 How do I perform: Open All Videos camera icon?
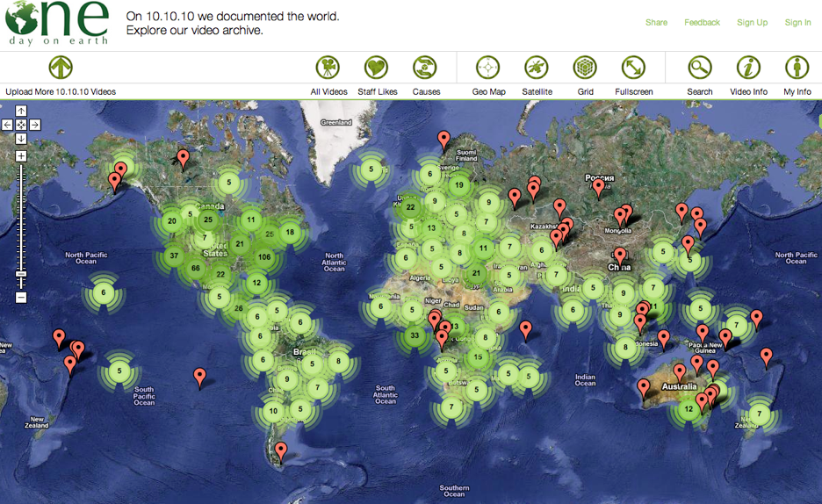[328, 68]
